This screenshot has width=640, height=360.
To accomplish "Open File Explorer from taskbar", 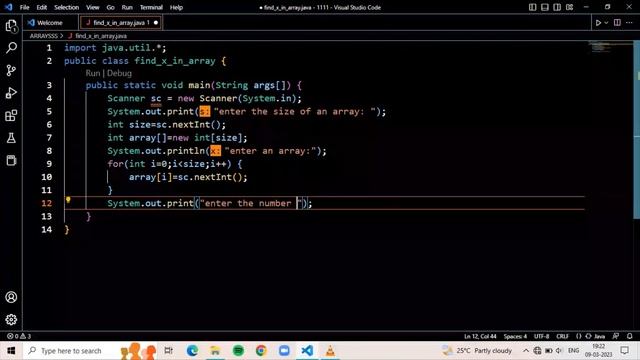I will (215, 351).
